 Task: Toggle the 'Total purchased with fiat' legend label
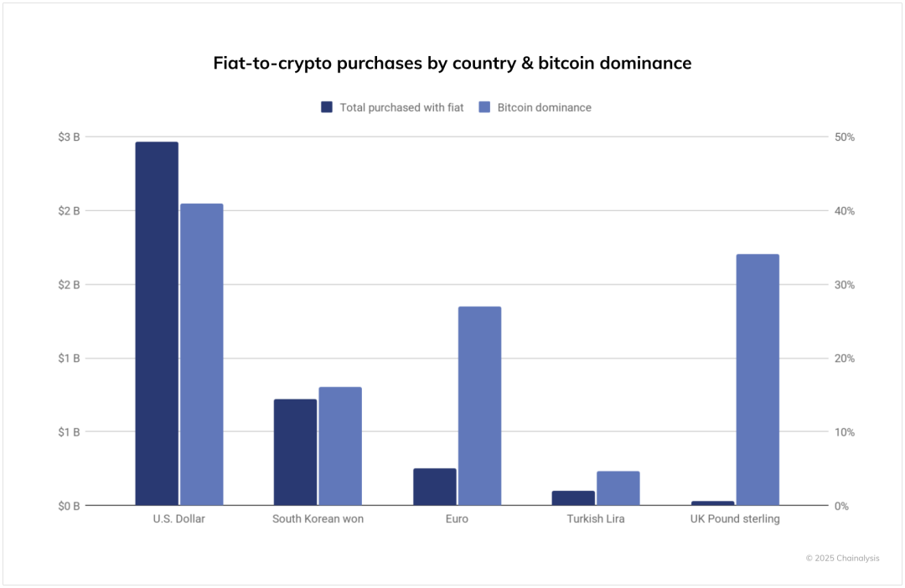(x=401, y=107)
